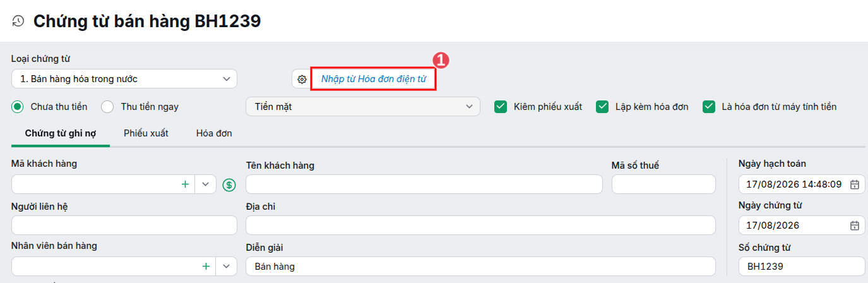The height and width of the screenshot is (283, 868).
Task: Click the Diễn giải input field
Action: coord(480,267)
